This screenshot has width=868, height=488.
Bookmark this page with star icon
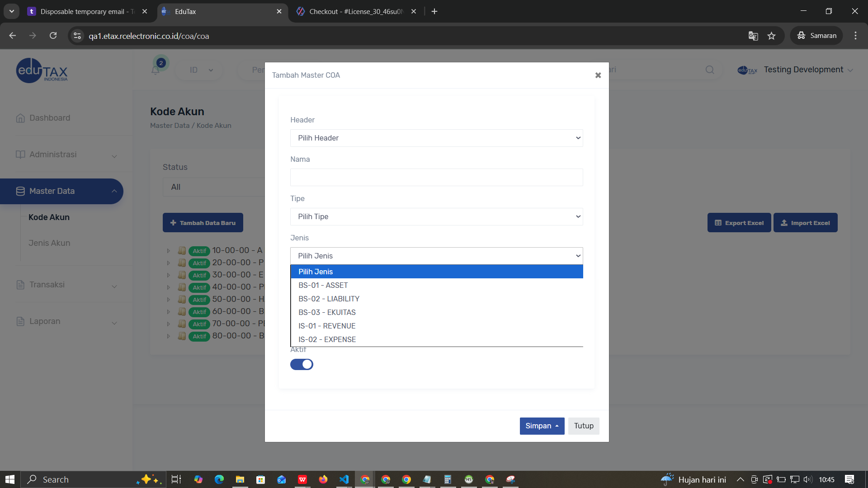[x=771, y=36]
